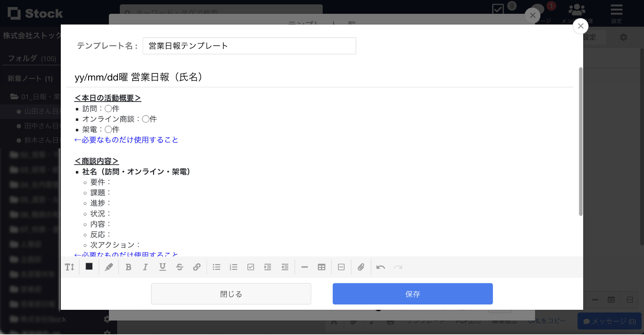Viewport: 644px width, 335px height.
Task: Open メンバー管理
Action: (577, 13)
